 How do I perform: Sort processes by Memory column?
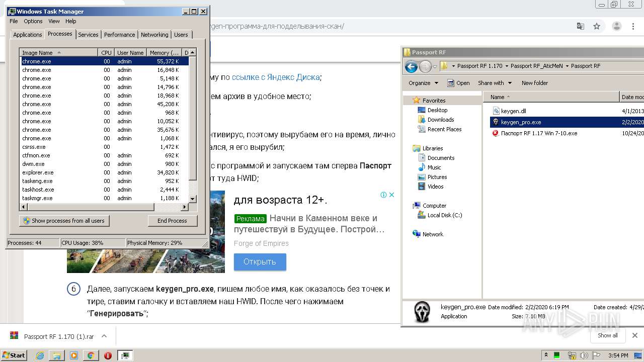(164, 52)
